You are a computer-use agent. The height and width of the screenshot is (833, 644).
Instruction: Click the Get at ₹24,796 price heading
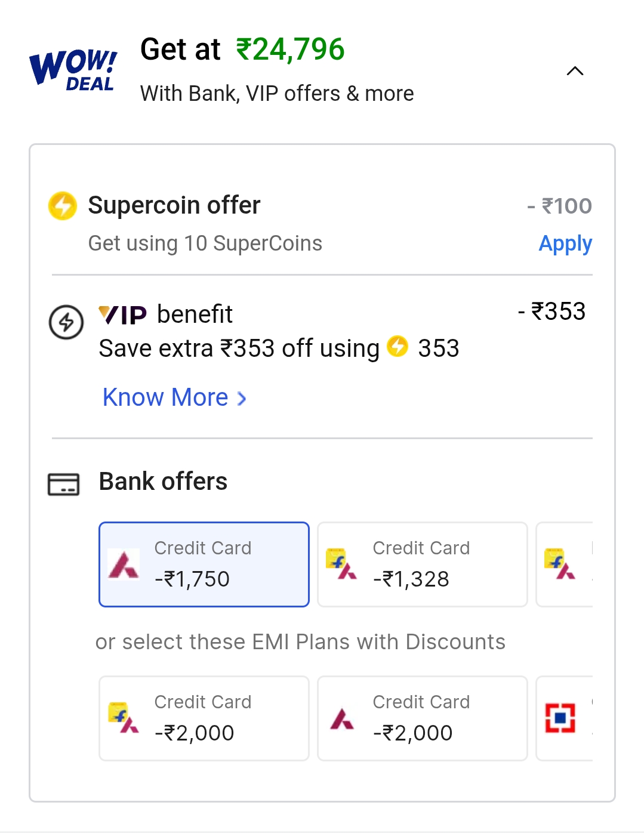[242, 50]
